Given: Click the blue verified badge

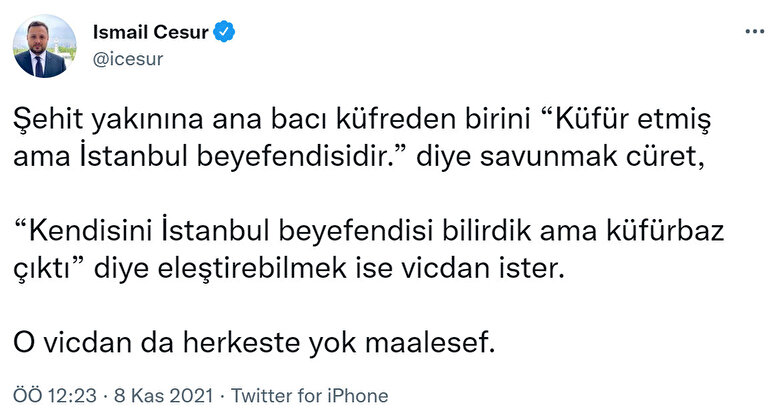Looking at the screenshot, I should [226, 32].
